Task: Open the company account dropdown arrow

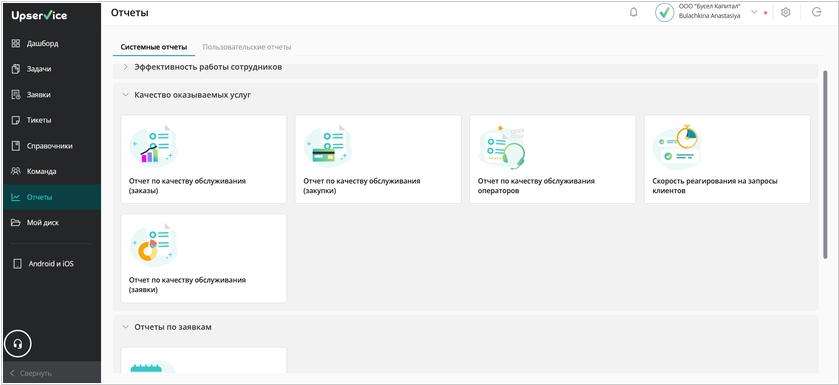Action: 754,12
